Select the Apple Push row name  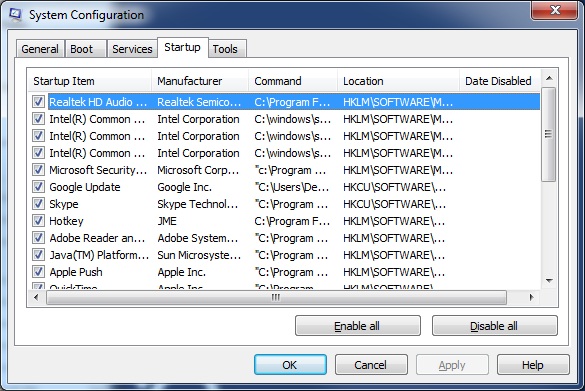pyautogui.click(x=76, y=272)
